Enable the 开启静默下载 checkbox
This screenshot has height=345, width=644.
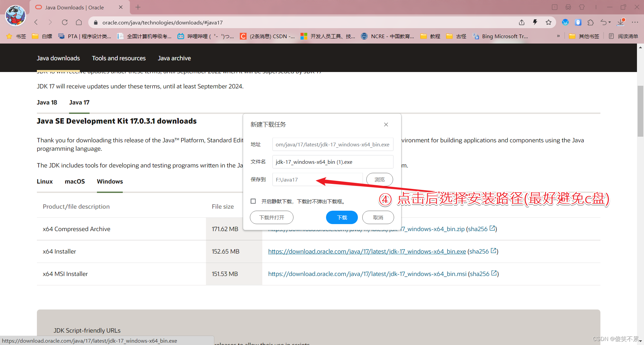[253, 201]
